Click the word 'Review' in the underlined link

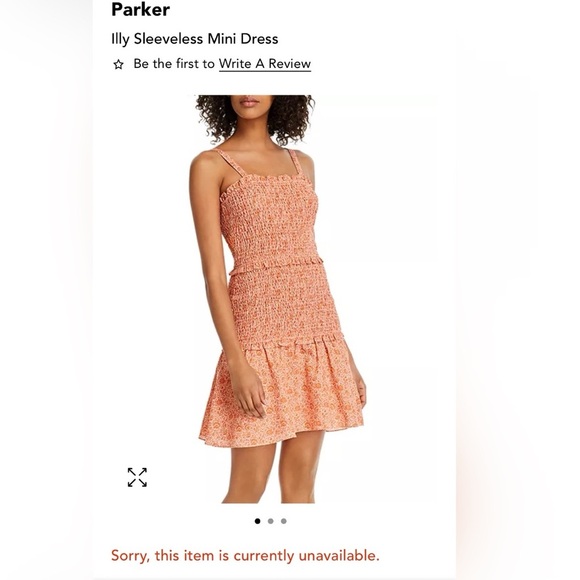289,64
